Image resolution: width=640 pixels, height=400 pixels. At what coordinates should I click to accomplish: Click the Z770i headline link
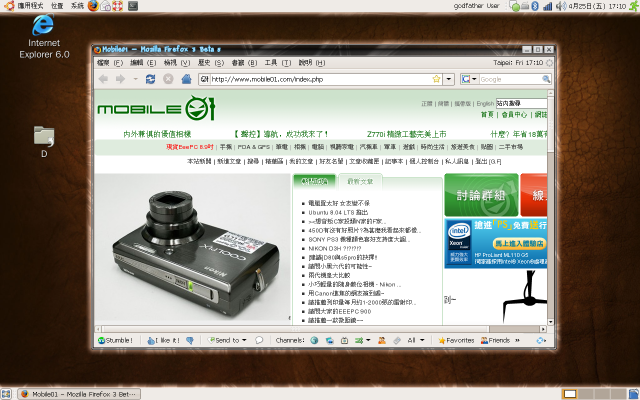[x=406, y=134]
